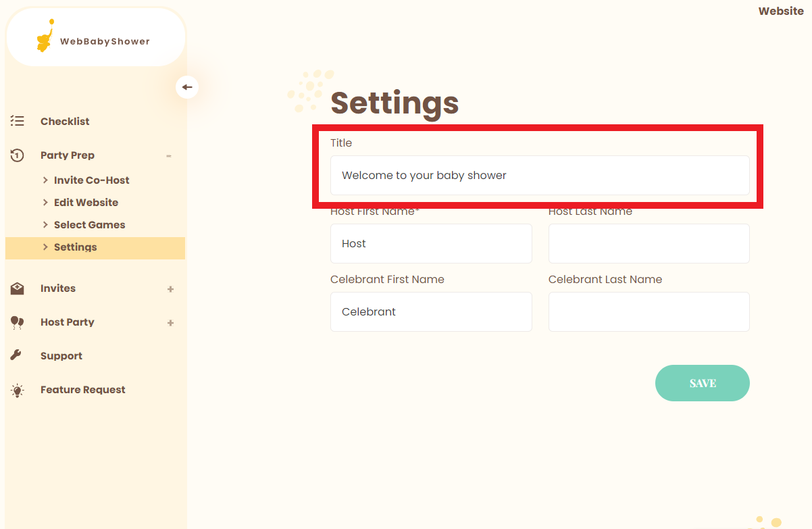Click the Checklist list icon
812x529 pixels.
[x=18, y=122]
